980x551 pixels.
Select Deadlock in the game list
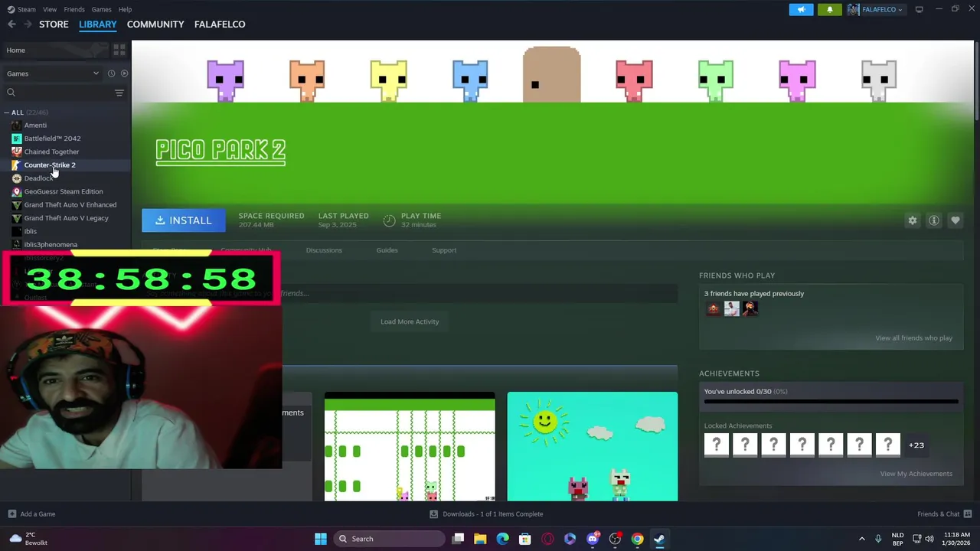pyautogui.click(x=38, y=178)
